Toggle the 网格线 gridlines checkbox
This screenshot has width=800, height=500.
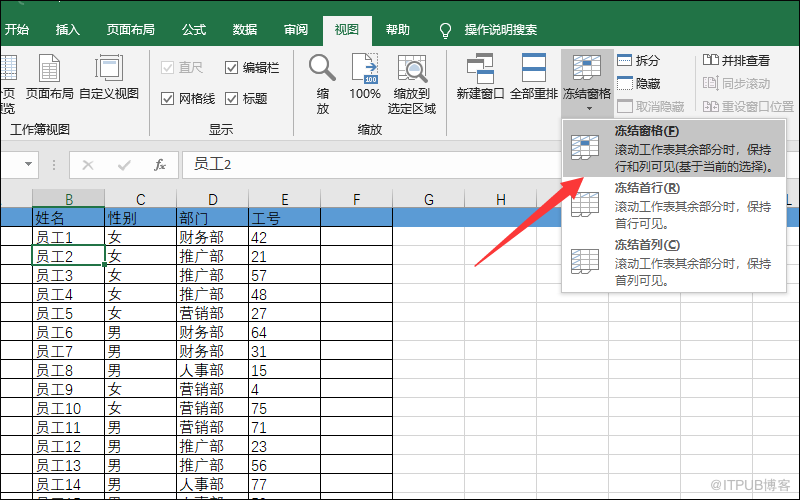coord(168,98)
